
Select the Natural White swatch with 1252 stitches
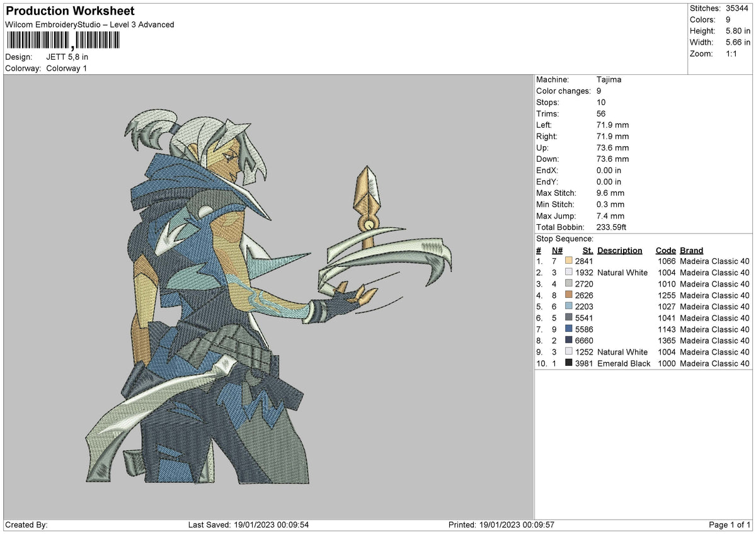point(569,352)
